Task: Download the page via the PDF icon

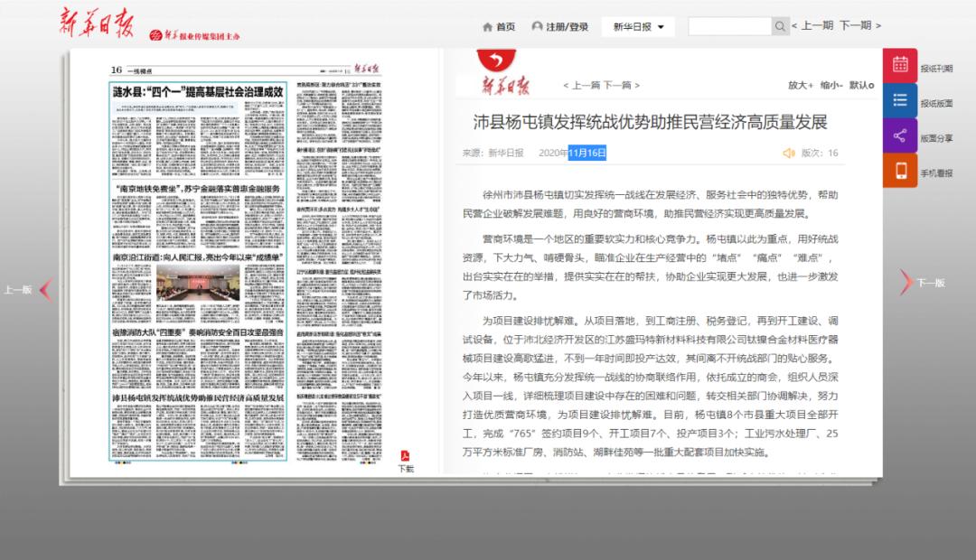Action: point(406,455)
